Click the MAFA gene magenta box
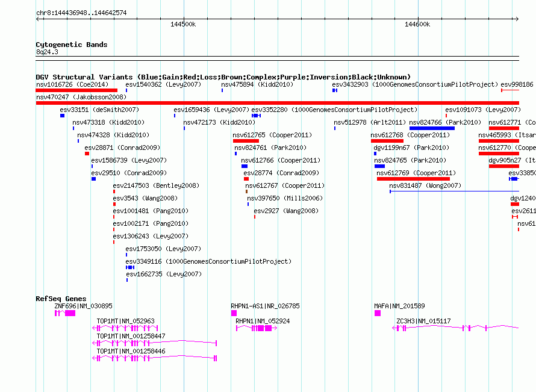 coord(378,313)
